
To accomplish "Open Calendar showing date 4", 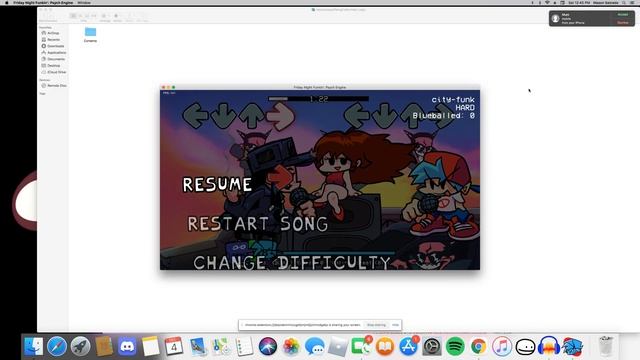I will [174, 347].
